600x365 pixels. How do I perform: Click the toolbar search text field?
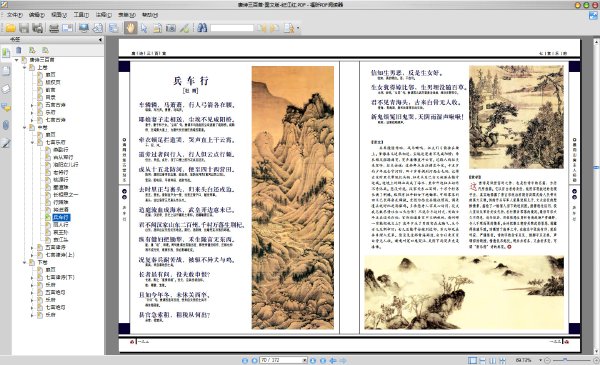pos(232,28)
